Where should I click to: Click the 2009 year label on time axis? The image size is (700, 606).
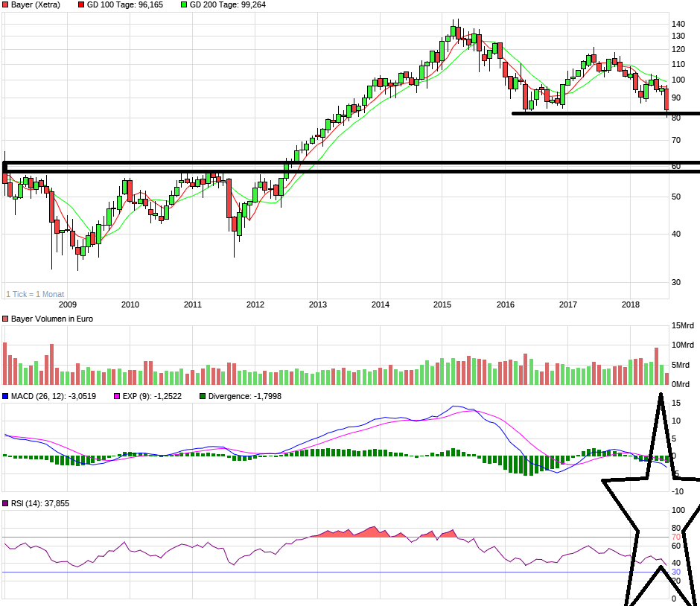tap(68, 304)
